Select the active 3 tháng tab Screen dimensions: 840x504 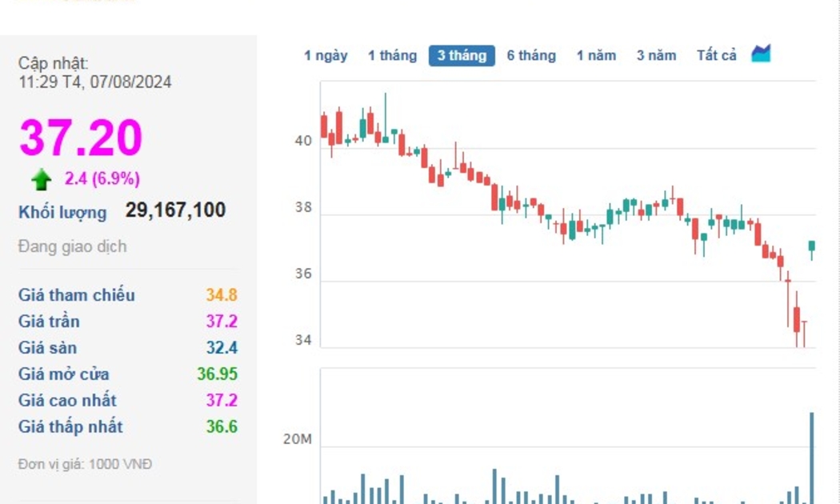coord(462,56)
